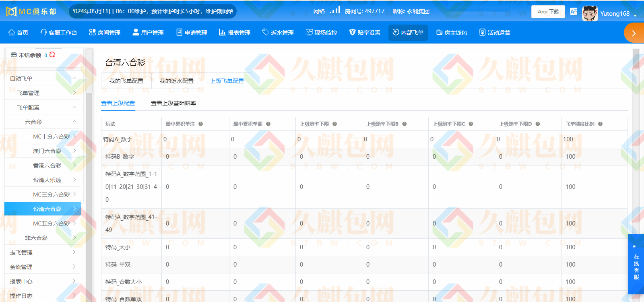Click the refresh icon beside 未结余额
This screenshot has width=644, height=302.
click(52, 55)
